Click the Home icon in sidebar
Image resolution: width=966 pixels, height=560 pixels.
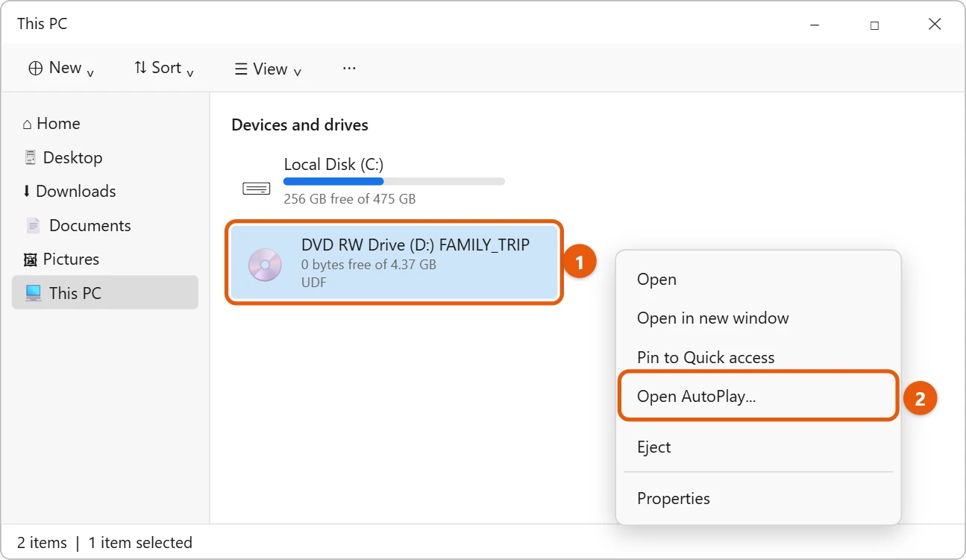28,124
